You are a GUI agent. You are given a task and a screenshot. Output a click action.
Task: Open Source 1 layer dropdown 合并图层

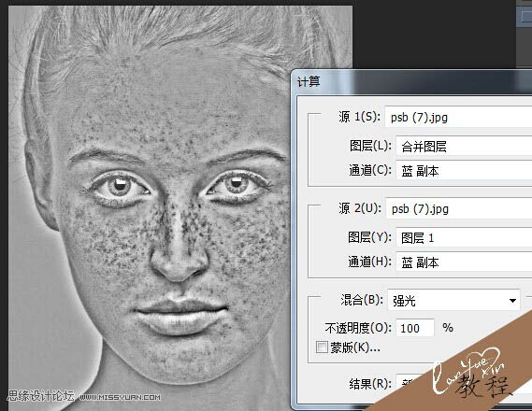coord(464,146)
